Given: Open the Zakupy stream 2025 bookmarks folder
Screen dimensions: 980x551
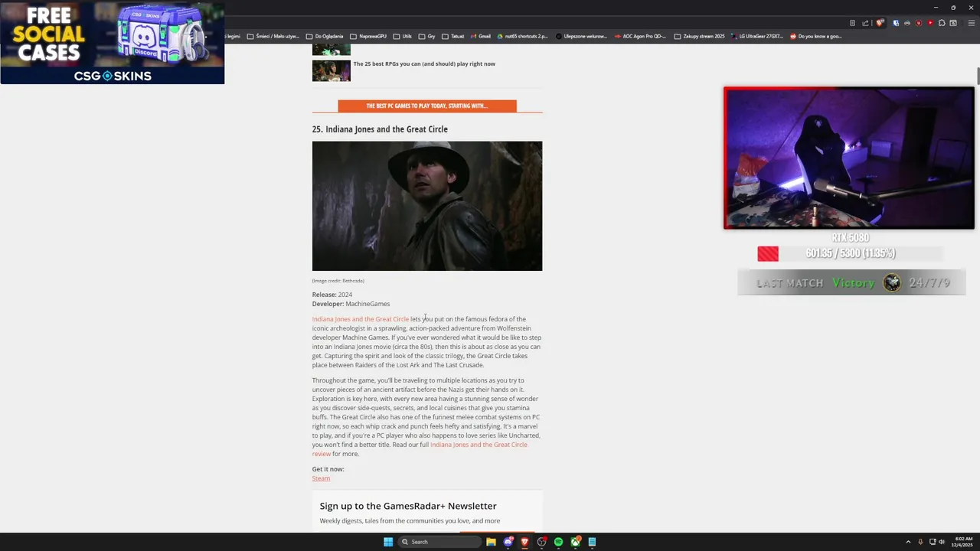Looking at the screenshot, I should pyautogui.click(x=699, y=36).
